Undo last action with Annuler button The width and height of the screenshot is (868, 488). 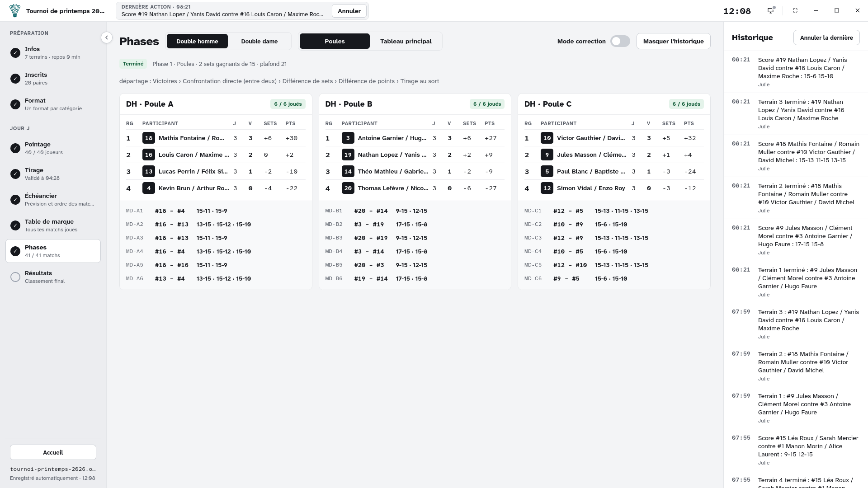pos(349,11)
